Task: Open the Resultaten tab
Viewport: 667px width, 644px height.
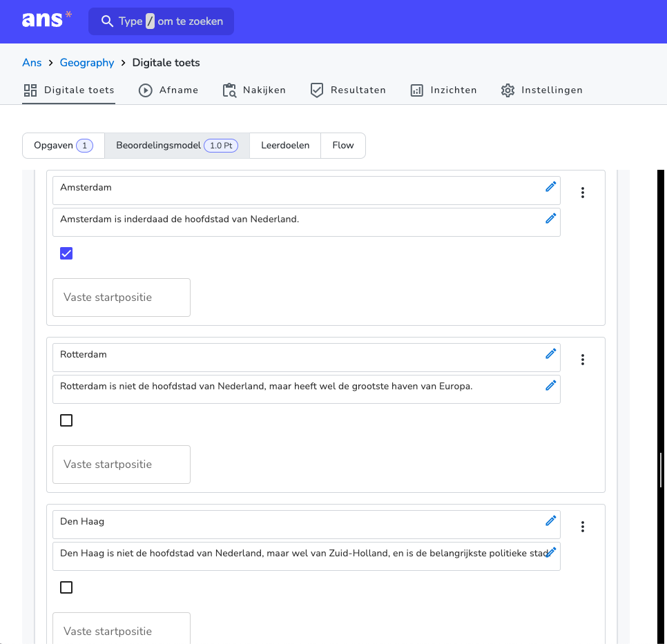Action: [x=348, y=90]
